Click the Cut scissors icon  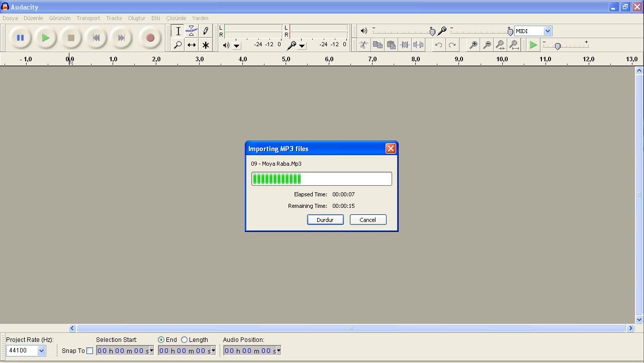[x=363, y=45]
